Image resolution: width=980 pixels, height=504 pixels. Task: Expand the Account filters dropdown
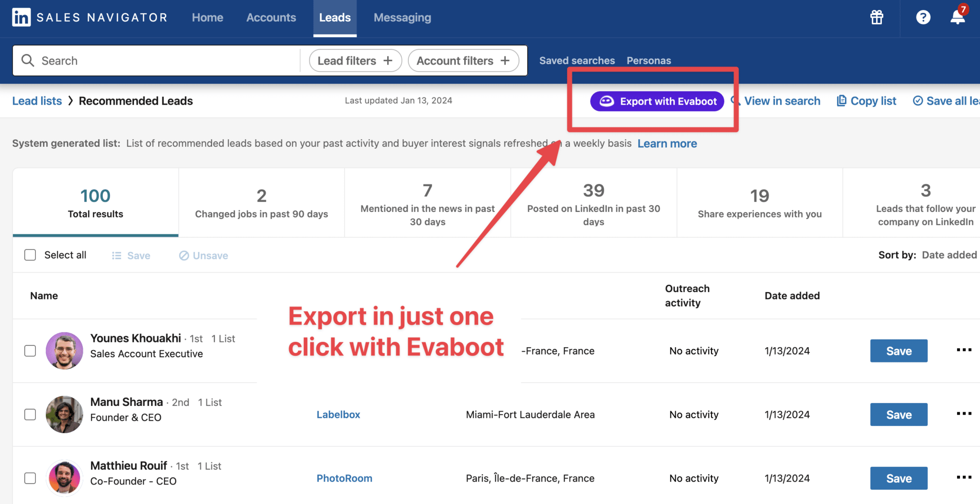tap(462, 60)
